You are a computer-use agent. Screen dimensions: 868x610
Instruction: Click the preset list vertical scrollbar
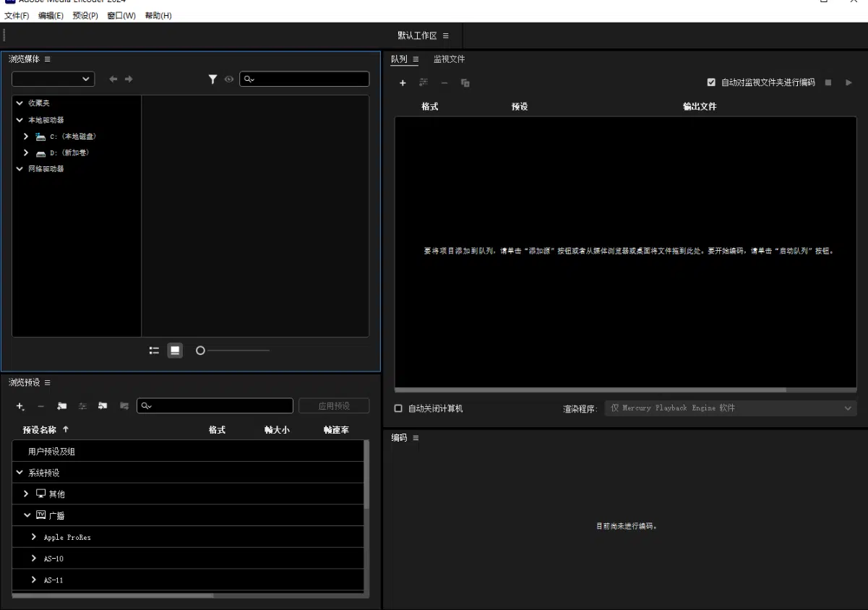366,474
